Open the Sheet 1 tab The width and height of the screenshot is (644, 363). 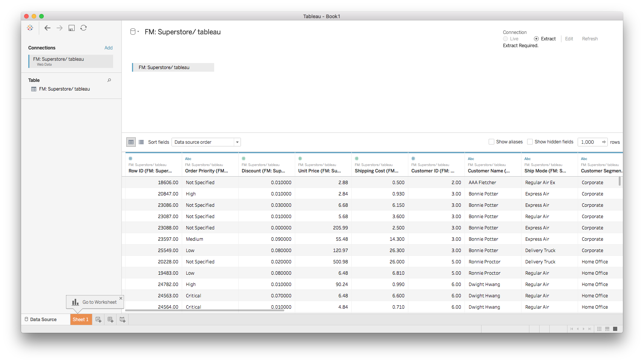tap(81, 320)
